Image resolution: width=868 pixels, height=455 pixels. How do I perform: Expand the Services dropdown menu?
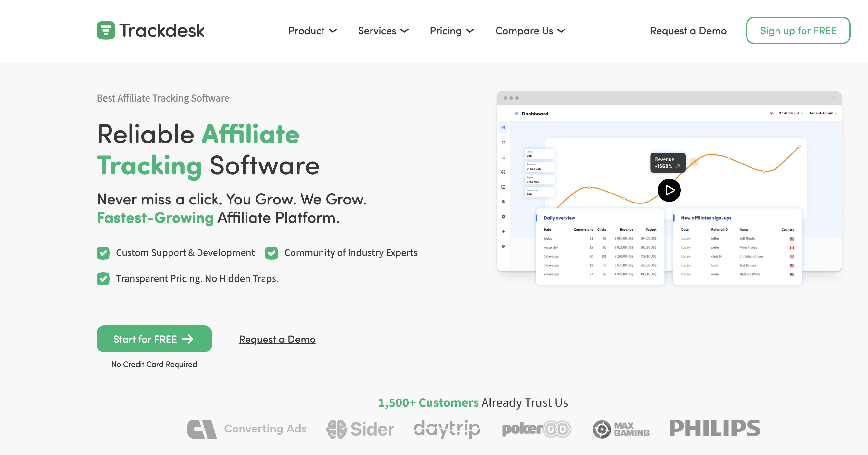click(x=383, y=31)
